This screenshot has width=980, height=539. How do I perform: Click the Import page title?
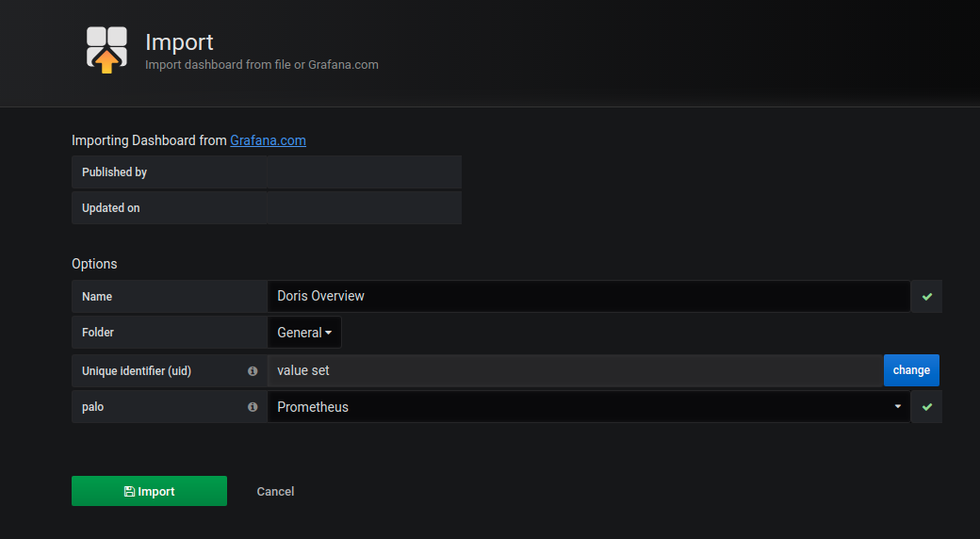(x=179, y=41)
